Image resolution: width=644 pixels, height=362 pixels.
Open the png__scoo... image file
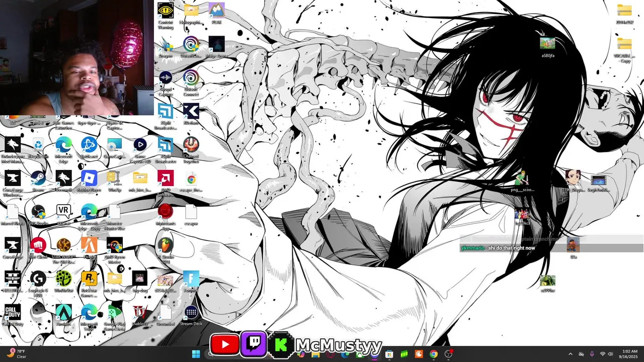coord(522,181)
